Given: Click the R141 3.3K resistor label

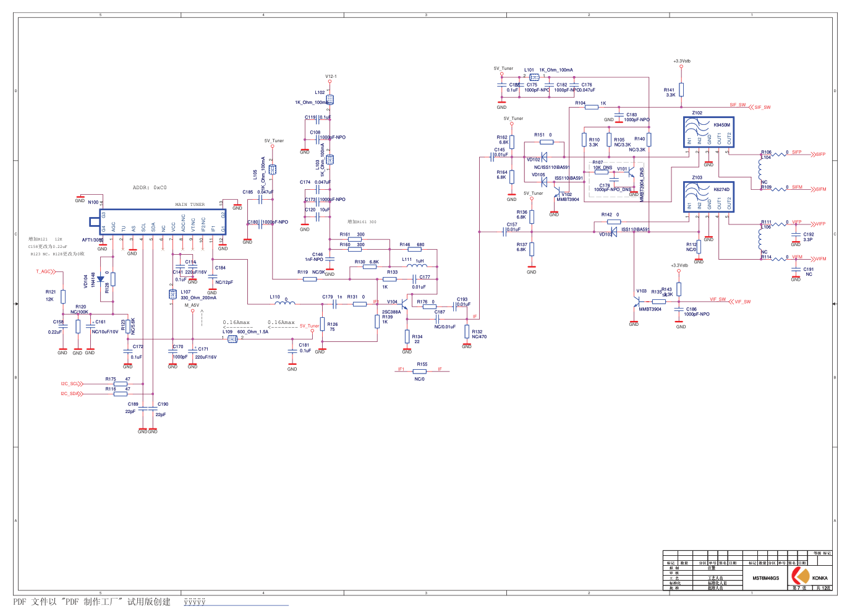Looking at the screenshot, I should (670, 93).
